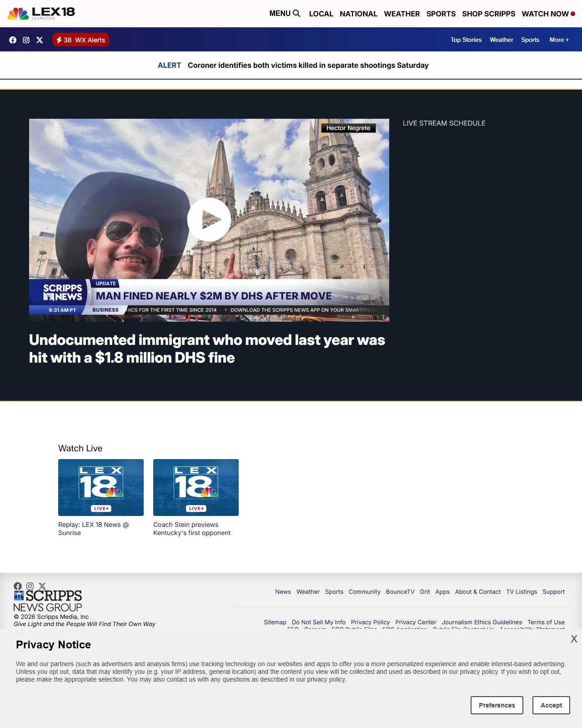This screenshot has height=728, width=582.
Task: Open X (Twitter) icon in blue bar
Action: pos(40,40)
